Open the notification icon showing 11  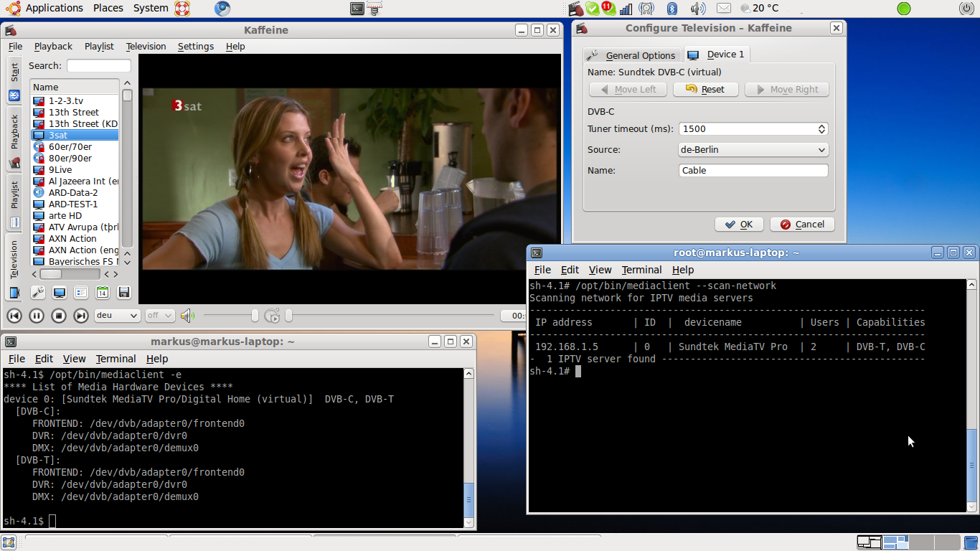(x=609, y=9)
